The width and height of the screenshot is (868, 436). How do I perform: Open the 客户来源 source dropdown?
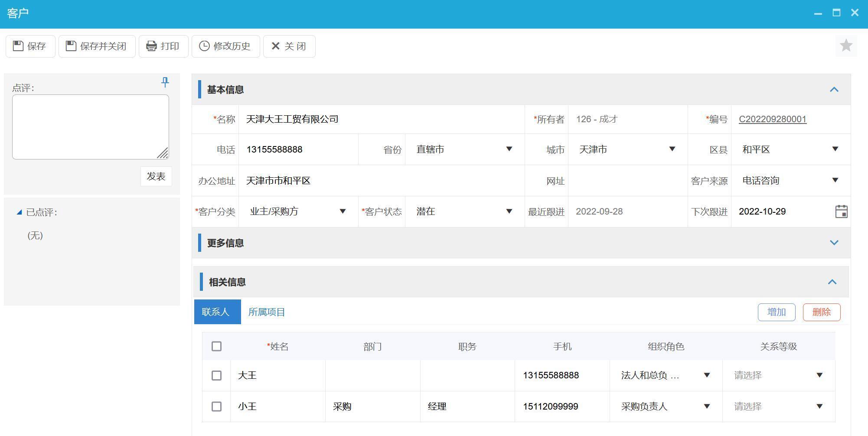[836, 180]
